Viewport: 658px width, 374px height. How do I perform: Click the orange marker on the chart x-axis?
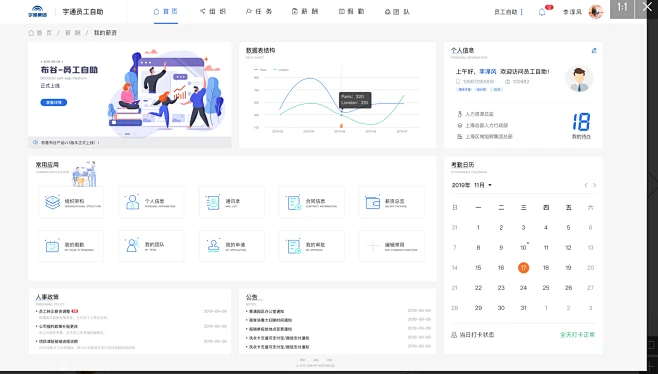(x=341, y=126)
